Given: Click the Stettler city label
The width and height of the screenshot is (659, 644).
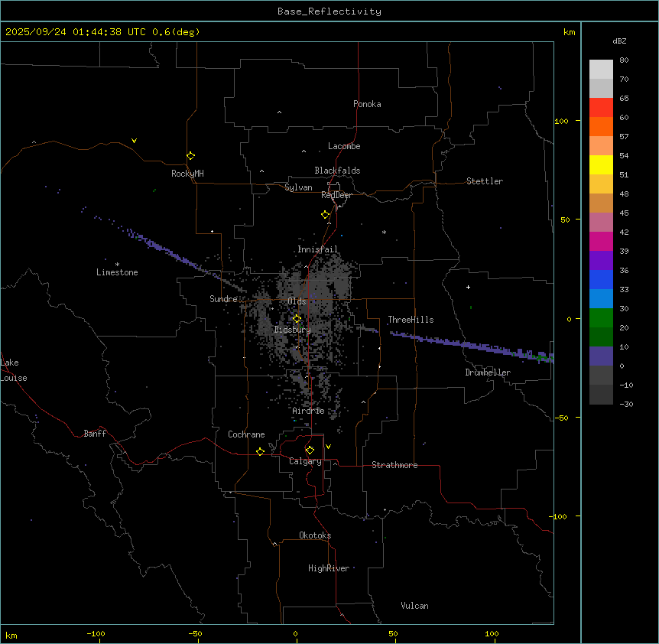Looking at the screenshot, I should point(485,181).
